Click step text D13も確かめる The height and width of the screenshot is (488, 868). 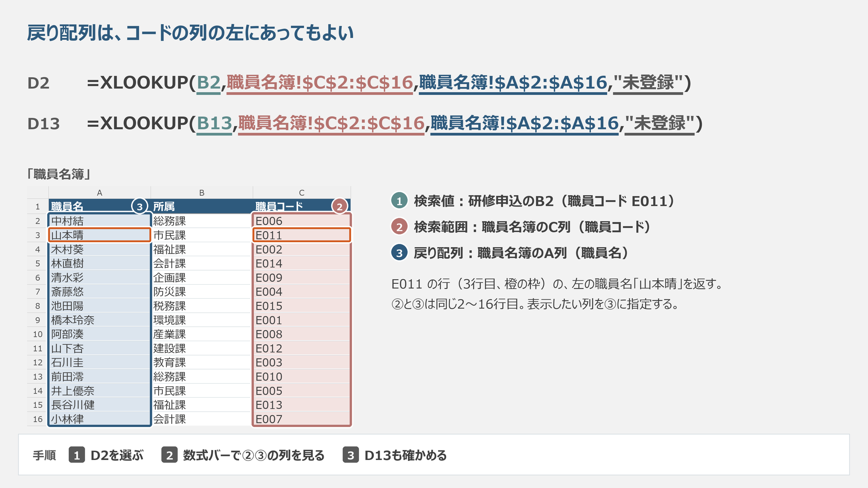pos(406,455)
